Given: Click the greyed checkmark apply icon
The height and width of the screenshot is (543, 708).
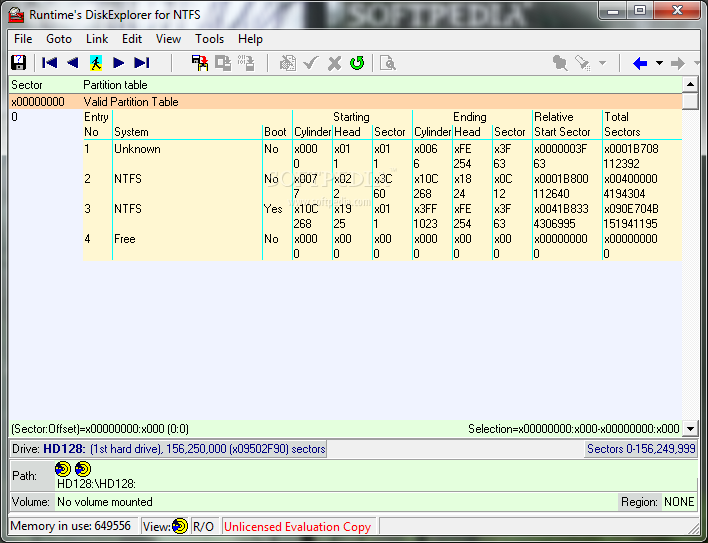Looking at the screenshot, I should 311,63.
